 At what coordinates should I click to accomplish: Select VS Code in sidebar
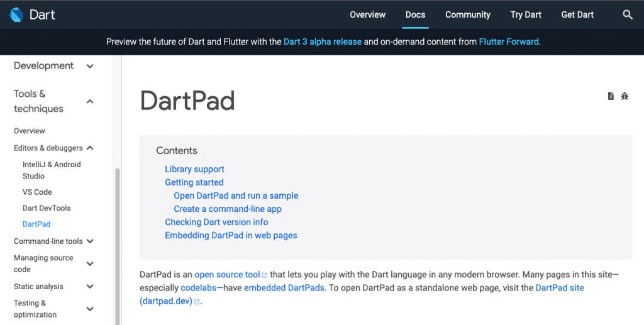[x=37, y=192]
